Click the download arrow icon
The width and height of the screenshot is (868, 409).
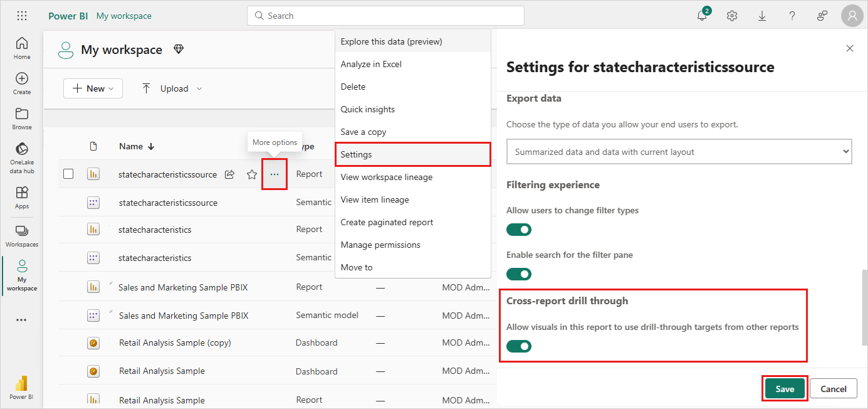coord(762,16)
